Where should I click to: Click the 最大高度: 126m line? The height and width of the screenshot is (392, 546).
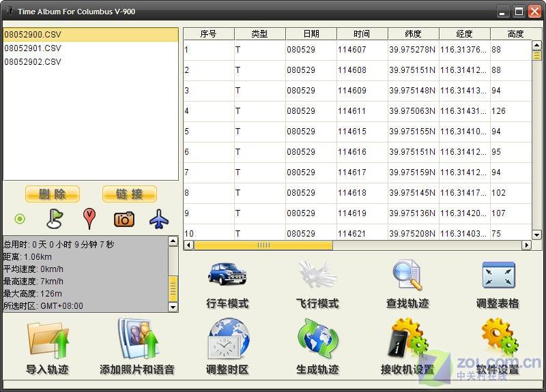[x=32, y=294]
